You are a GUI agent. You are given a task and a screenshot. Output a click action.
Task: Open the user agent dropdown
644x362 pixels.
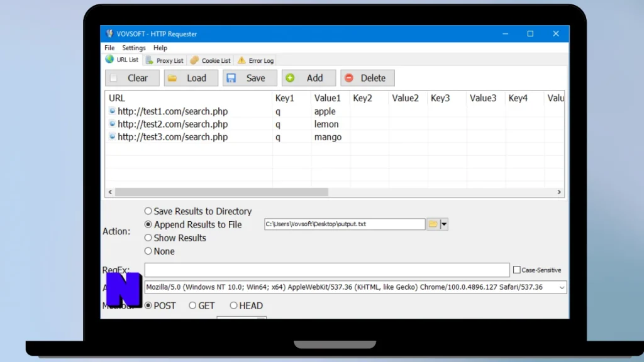562,287
